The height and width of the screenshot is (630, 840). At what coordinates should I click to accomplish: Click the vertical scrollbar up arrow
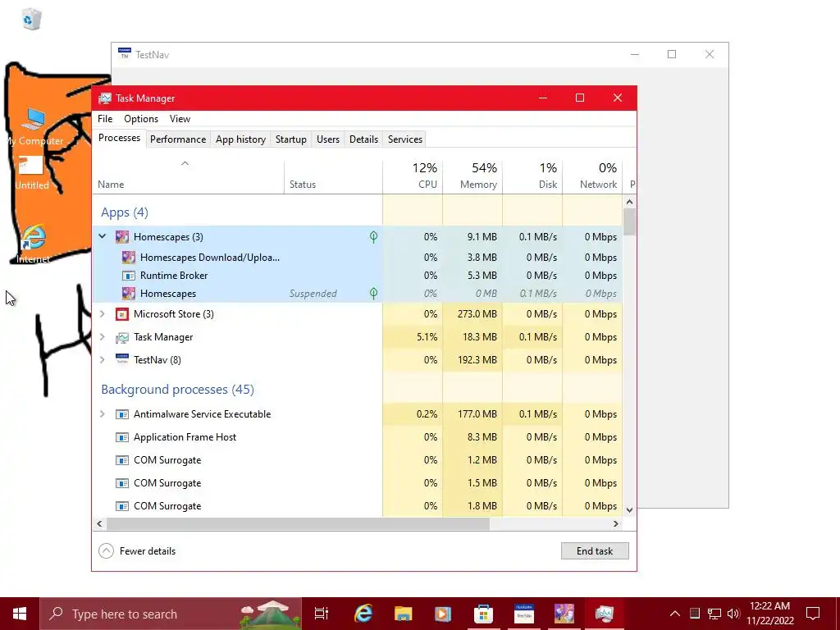(629, 202)
